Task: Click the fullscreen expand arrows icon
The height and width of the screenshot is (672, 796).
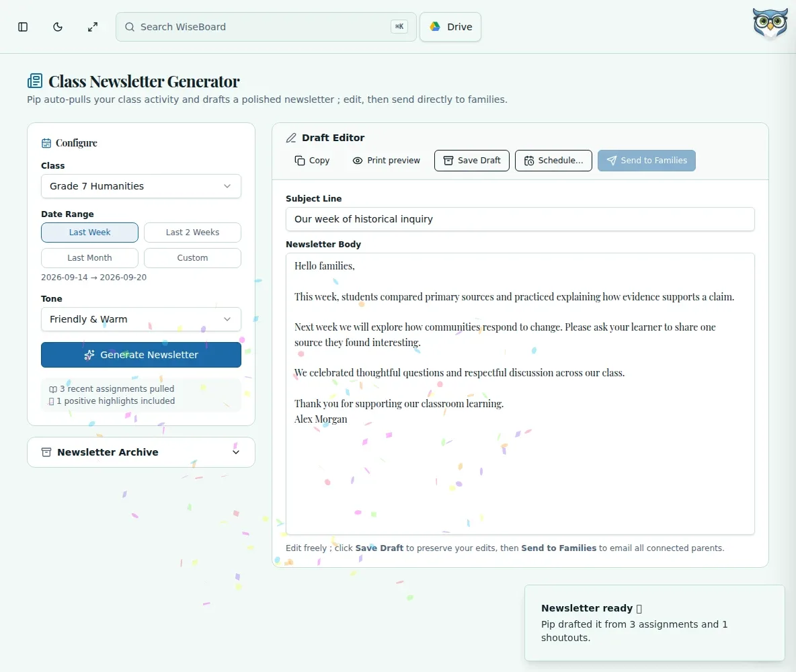Action: [x=92, y=27]
